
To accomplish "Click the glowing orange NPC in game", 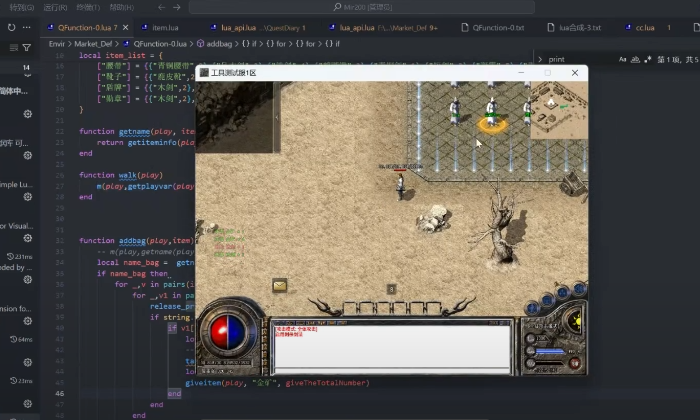I will (490, 122).
